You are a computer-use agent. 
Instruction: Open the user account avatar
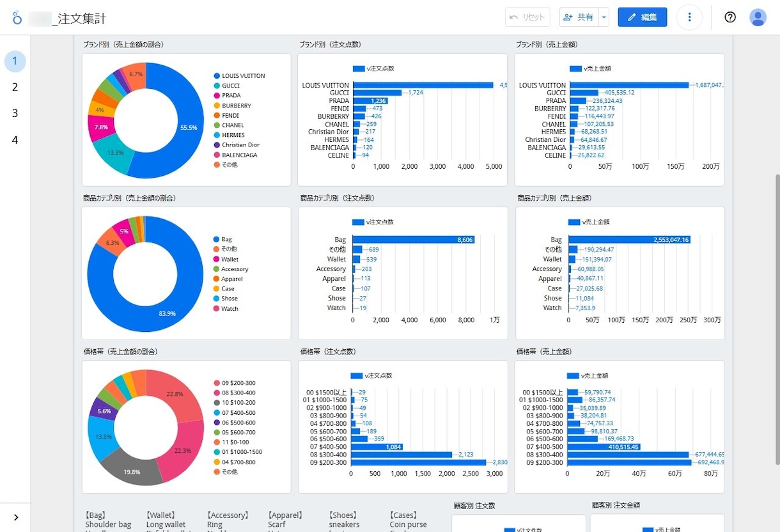(758, 17)
